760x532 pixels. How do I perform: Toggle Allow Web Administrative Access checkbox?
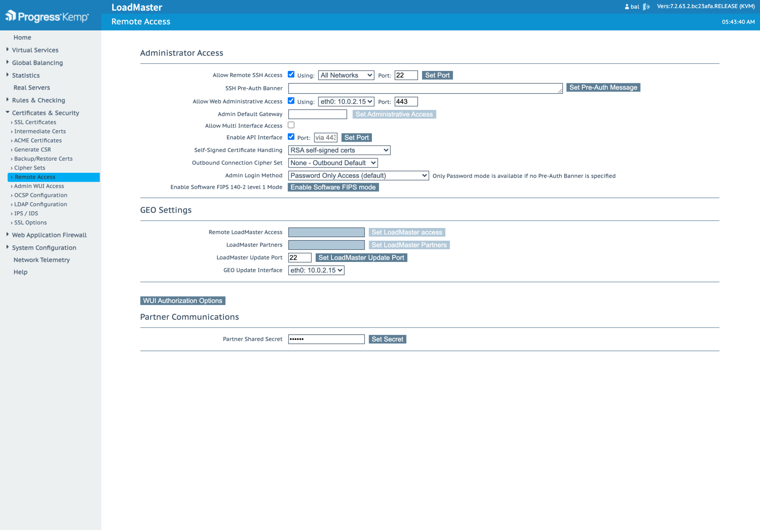click(291, 101)
